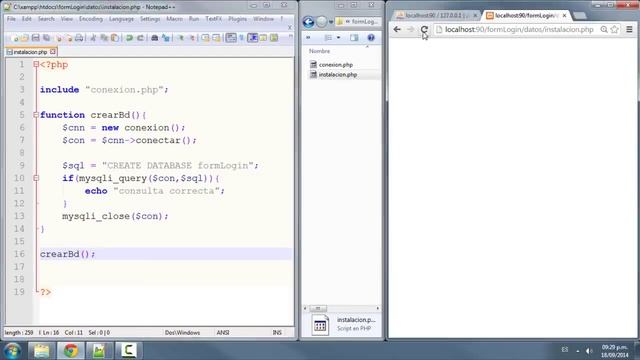Go back in the Explorer window

click(x=309, y=22)
